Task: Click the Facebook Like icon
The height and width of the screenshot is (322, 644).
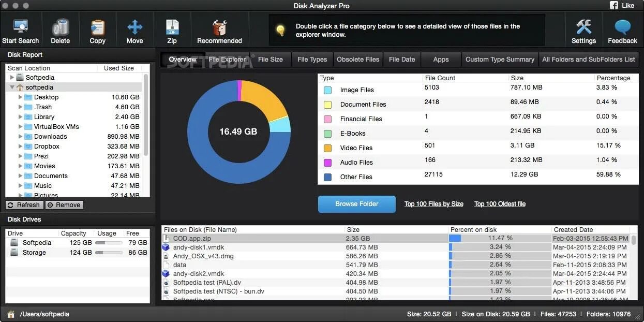Action: pos(615,5)
